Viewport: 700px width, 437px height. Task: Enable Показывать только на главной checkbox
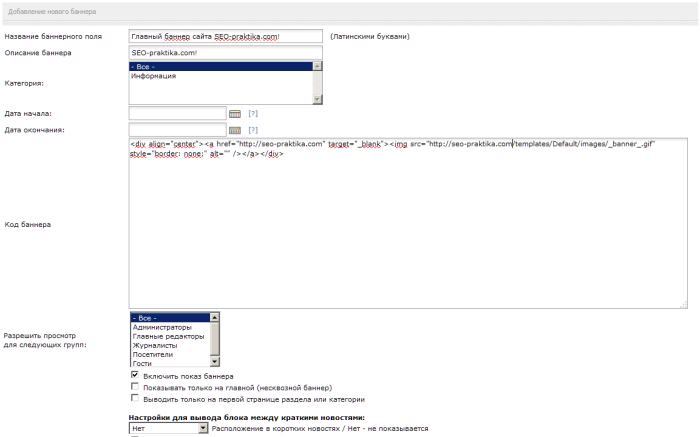[x=135, y=387]
